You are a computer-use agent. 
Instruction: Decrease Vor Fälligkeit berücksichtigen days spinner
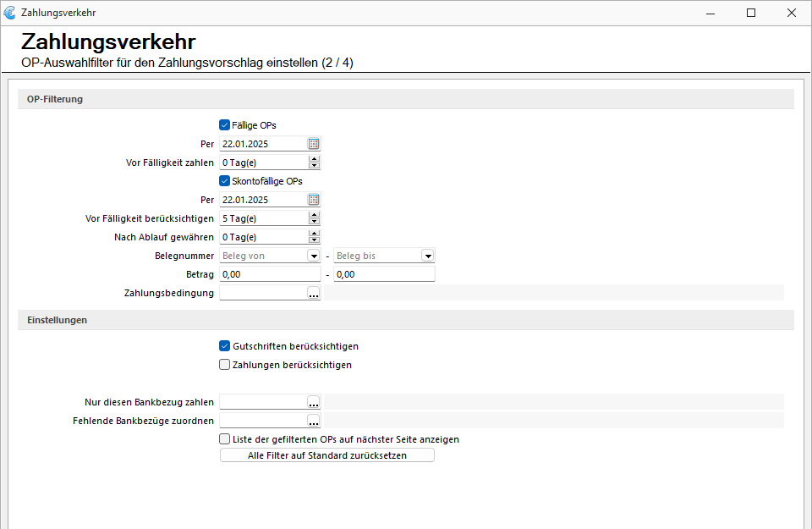pos(315,222)
